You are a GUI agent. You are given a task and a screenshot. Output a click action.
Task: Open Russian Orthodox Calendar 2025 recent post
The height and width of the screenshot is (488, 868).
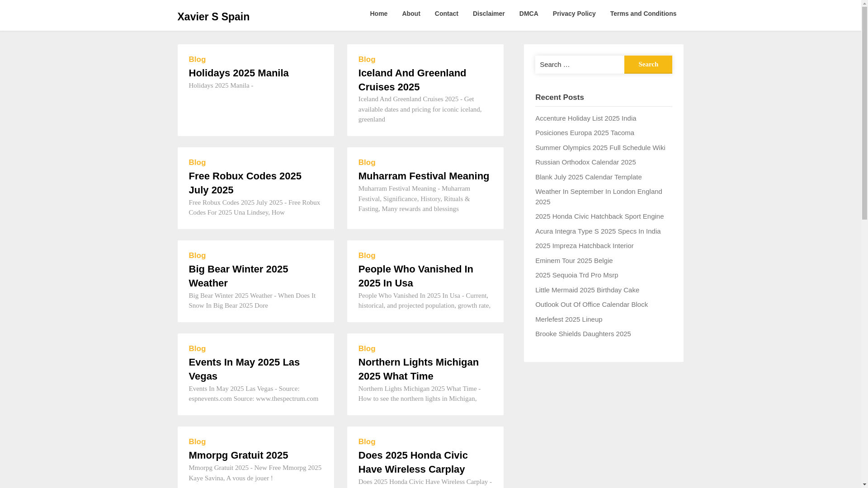click(x=585, y=162)
